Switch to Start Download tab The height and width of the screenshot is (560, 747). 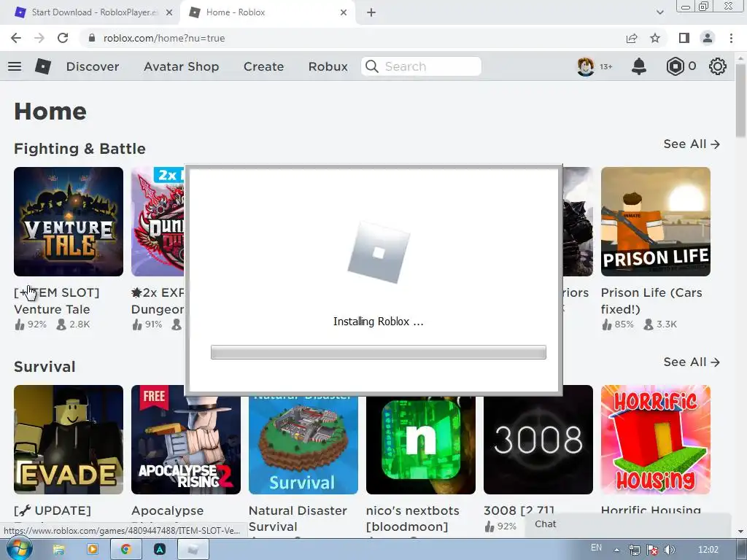90,12
